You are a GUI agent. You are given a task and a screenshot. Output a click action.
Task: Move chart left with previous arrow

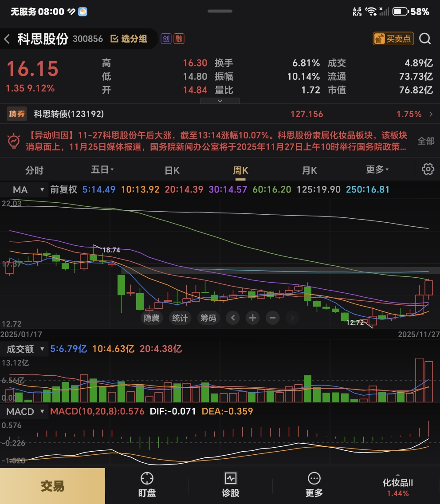(x=233, y=318)
